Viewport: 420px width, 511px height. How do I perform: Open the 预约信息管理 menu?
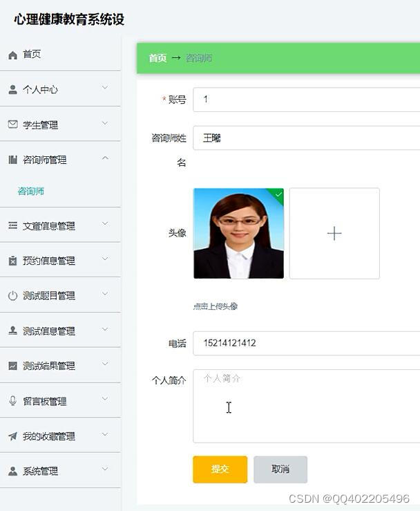click(49, 261)
